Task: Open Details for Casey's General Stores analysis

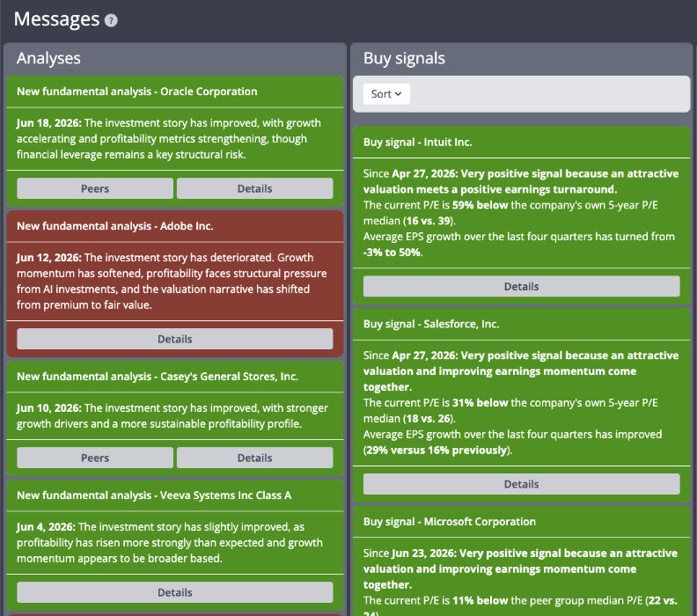Action: coord(254,458)
